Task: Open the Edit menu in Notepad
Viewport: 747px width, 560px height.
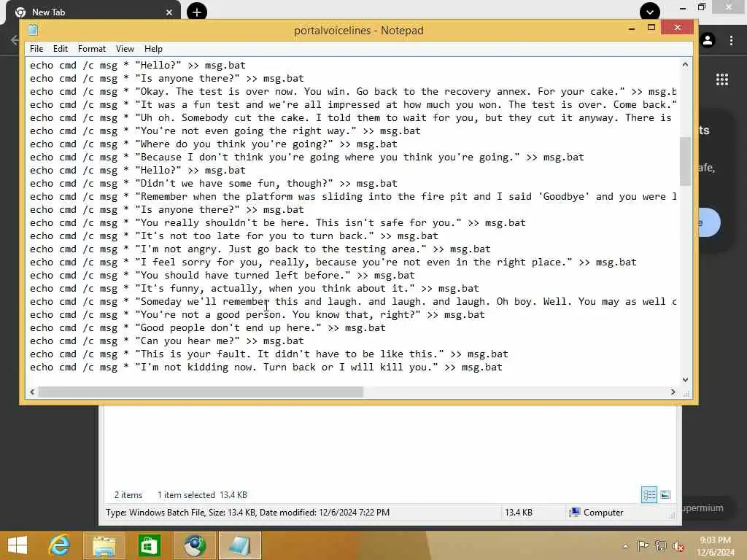Action: [60, 49]
